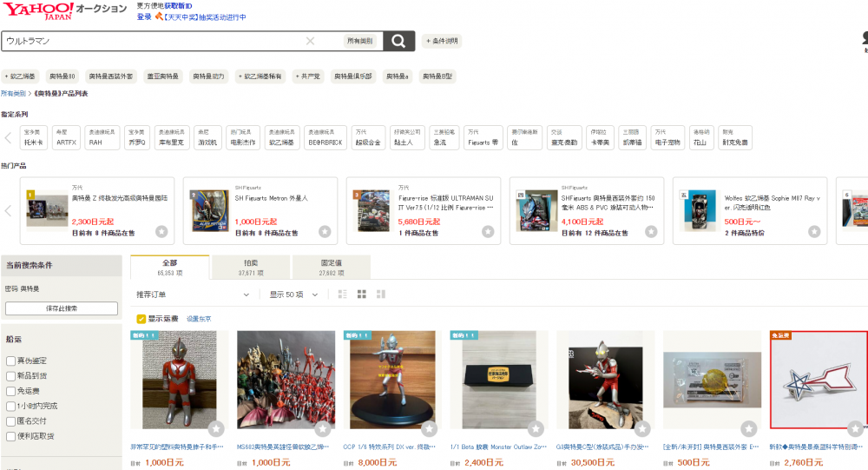This screenshot has height=470, width=868.
Task: Star the CCP 1/6 8,000 yen listing
Action: 430,428
